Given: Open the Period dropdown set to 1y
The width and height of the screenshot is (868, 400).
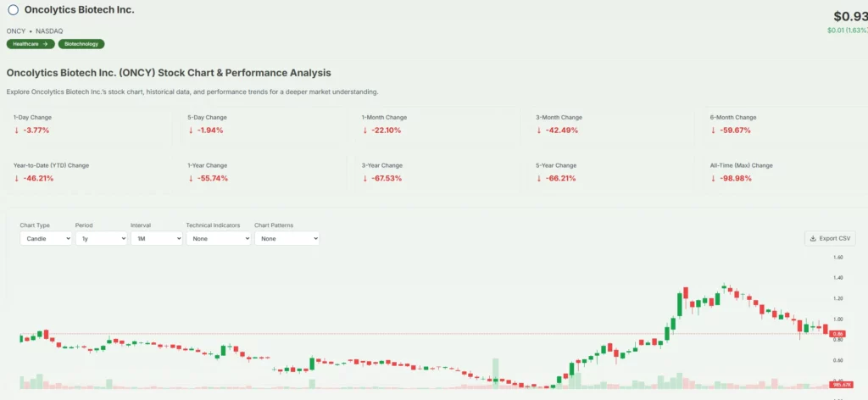Looking at the screenshot, I should [x=101, y=238].
